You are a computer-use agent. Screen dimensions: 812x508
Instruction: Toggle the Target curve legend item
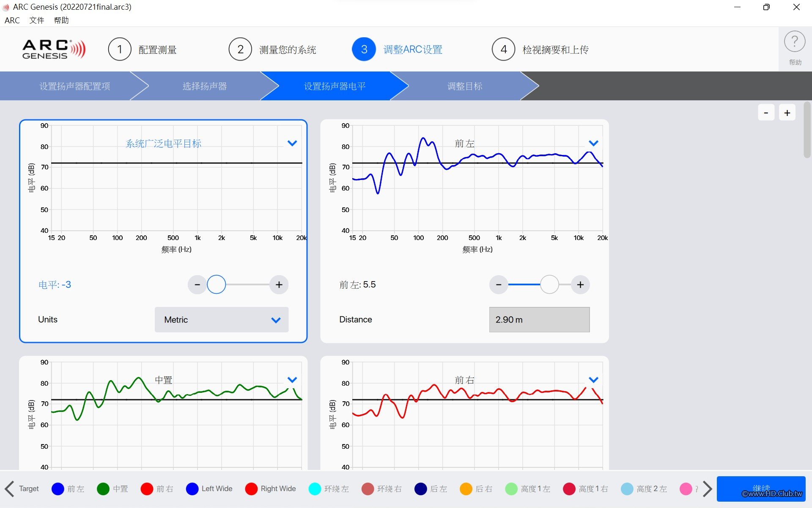pos(29,489)
